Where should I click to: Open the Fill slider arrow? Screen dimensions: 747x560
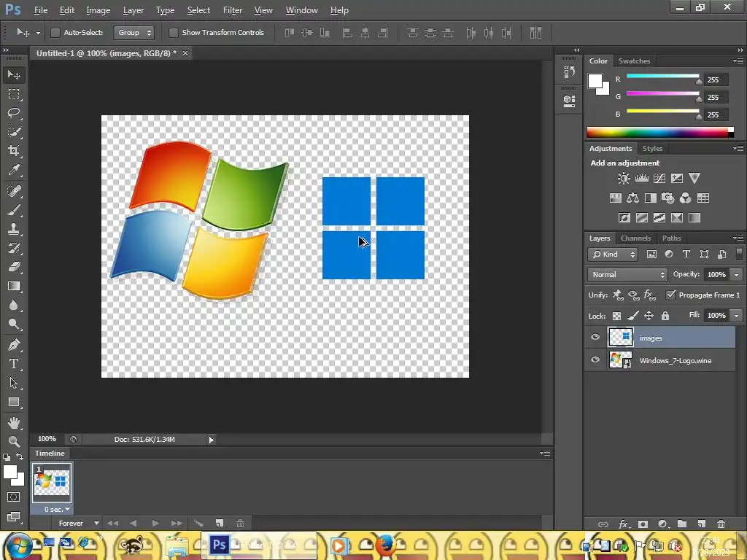pyautogui.click(x=737, y=316)
